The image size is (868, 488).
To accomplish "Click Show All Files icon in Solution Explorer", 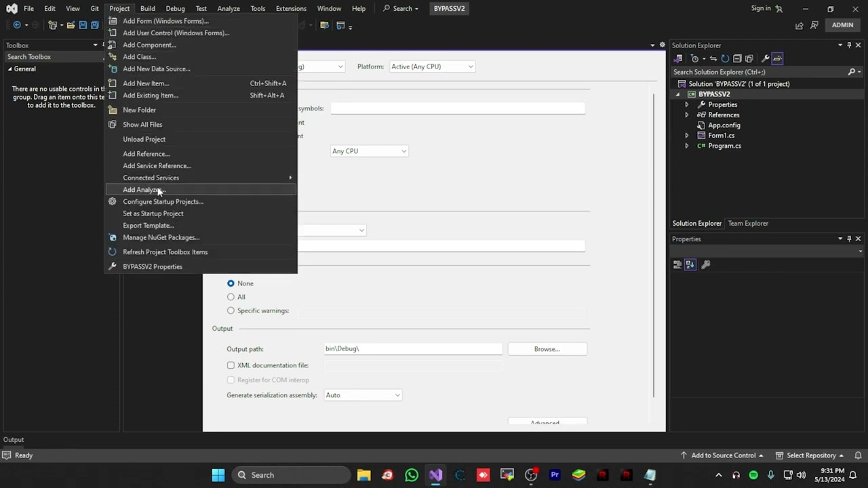I will click(749, 58).
